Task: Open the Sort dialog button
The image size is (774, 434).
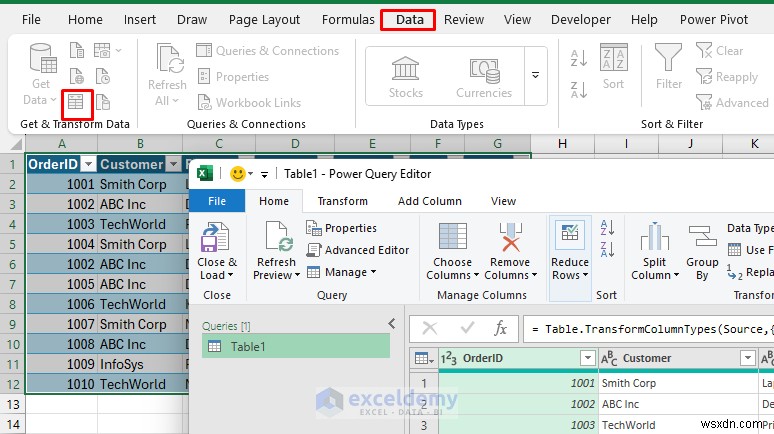Action: (x=614, y=67)
